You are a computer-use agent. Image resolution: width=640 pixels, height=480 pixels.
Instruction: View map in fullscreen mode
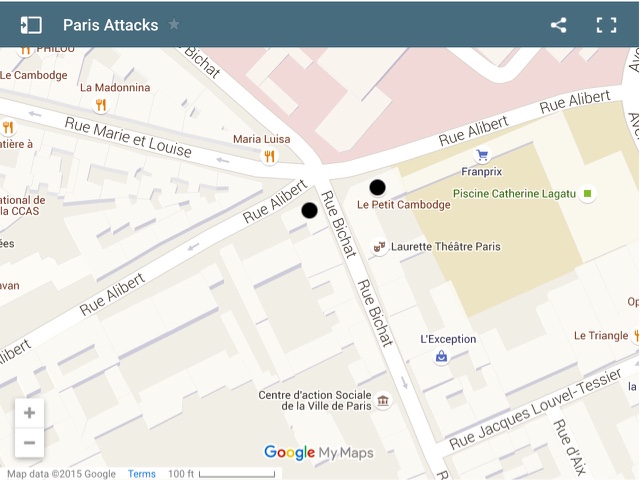click(x=606, y=25)
